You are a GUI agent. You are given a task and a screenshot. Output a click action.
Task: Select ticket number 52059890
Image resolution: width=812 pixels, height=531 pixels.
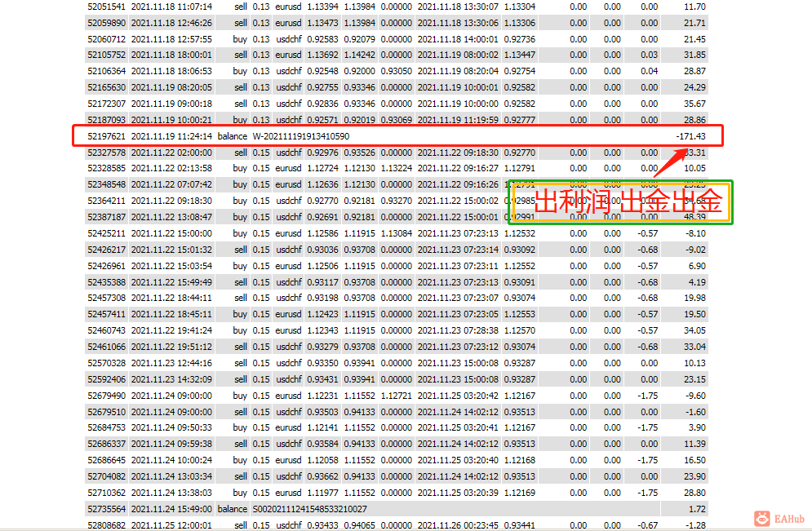[x=106, y=23]
